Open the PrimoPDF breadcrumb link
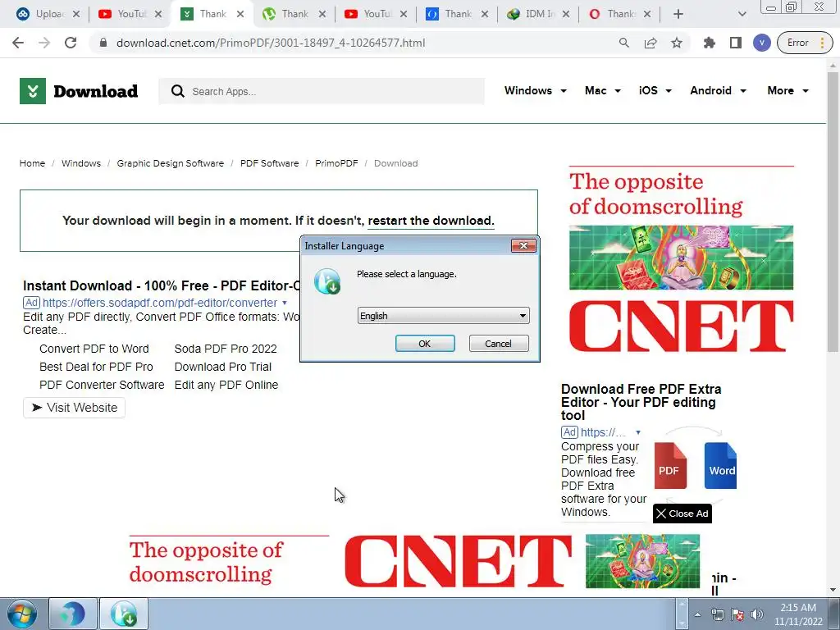 336,163
